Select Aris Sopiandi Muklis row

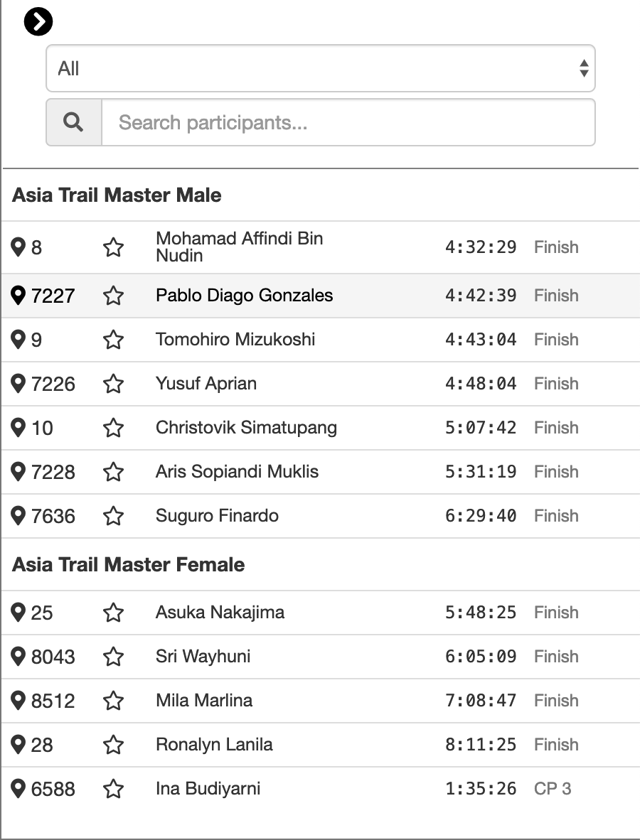321,472
